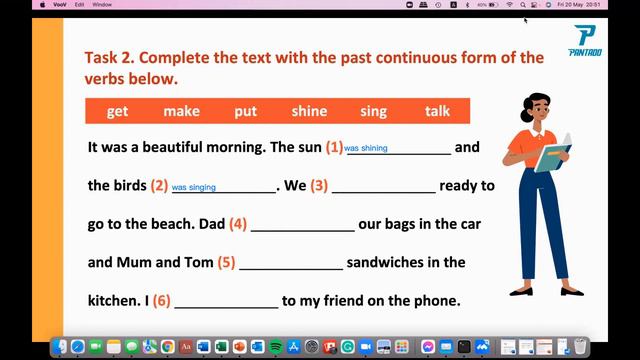Screen dimensions: 640x360
Task: Click the word 'get' in the verb box
Action: coord(117,111)
